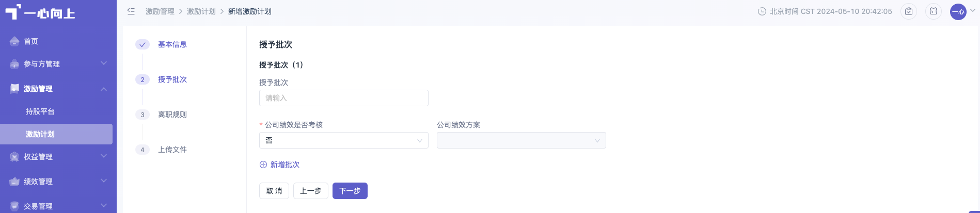Screen dimensions: 980x213
Task: Expand the 权益管理 sidebar menu
Action: click(x=56, y=157)
